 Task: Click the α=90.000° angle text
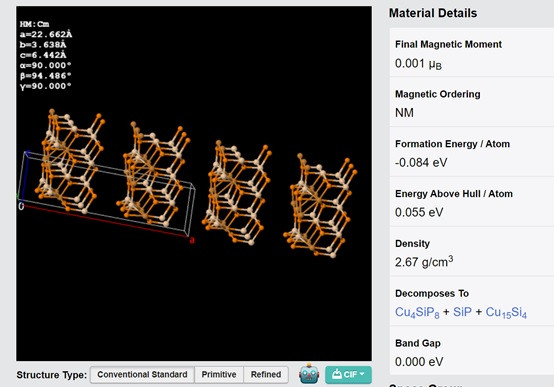pos(46,65)
